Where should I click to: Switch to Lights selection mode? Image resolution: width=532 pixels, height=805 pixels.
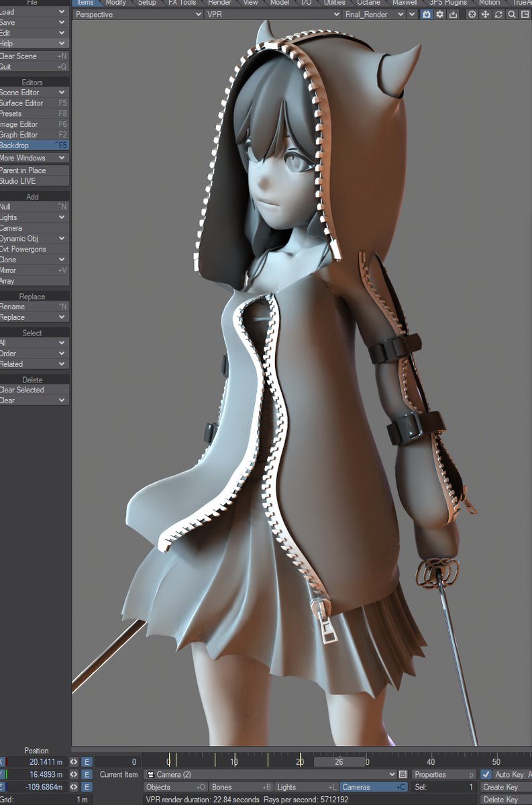(x=307, y=787)
